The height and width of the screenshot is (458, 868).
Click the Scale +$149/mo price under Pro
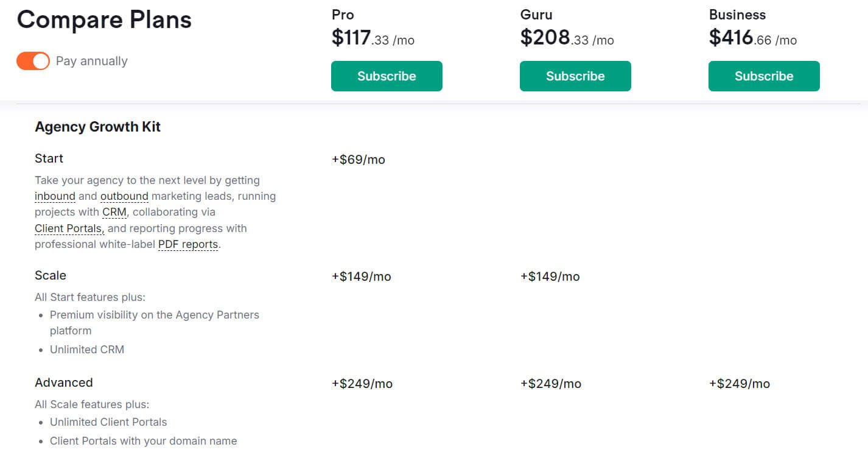tap(362, 277)
